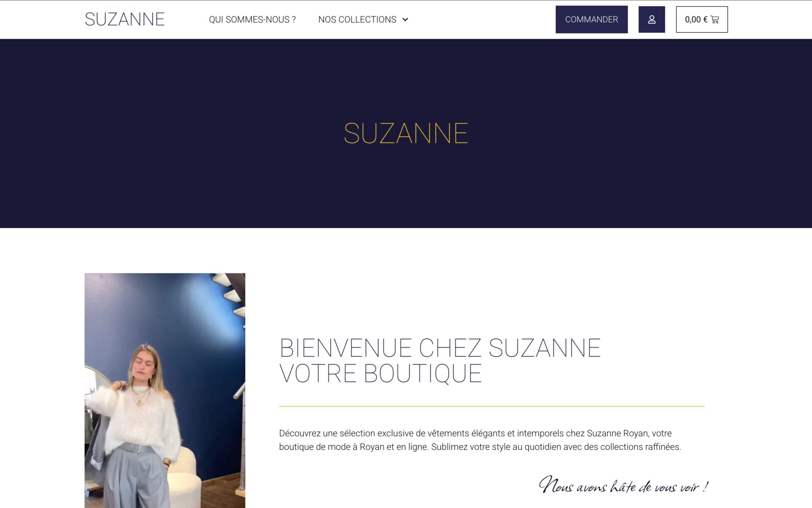
Task: Click the SUZANNE logo in header
Action: [x=125, y=19]
